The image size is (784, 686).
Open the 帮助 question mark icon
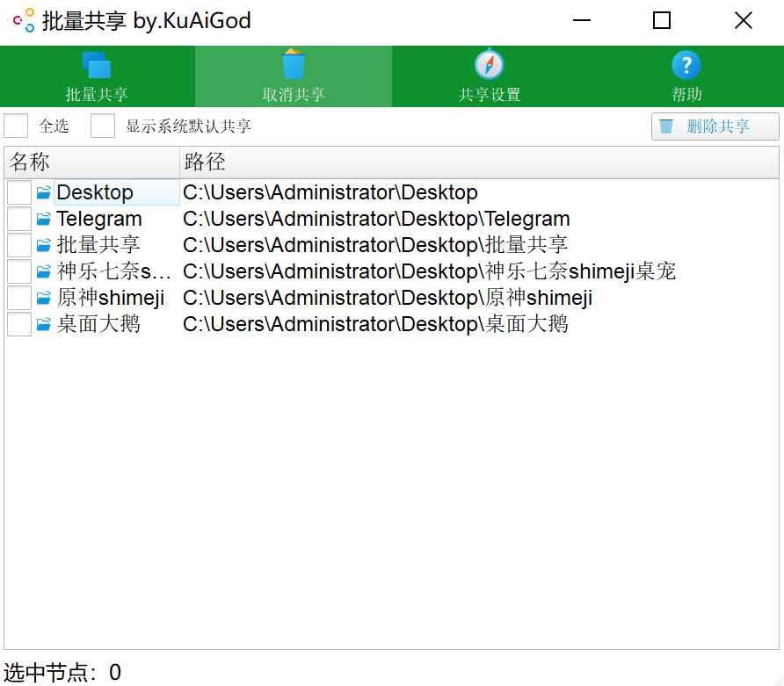(x=686, y=65)
